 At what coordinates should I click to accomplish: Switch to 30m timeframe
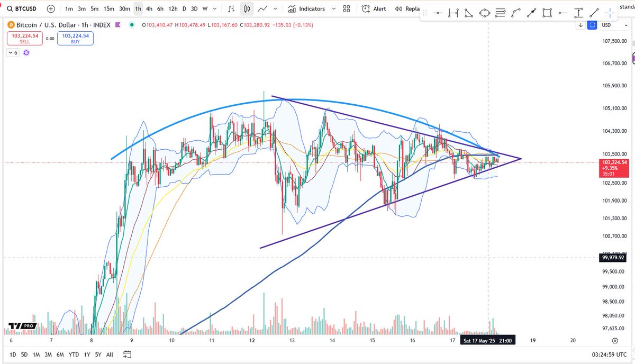124,9
